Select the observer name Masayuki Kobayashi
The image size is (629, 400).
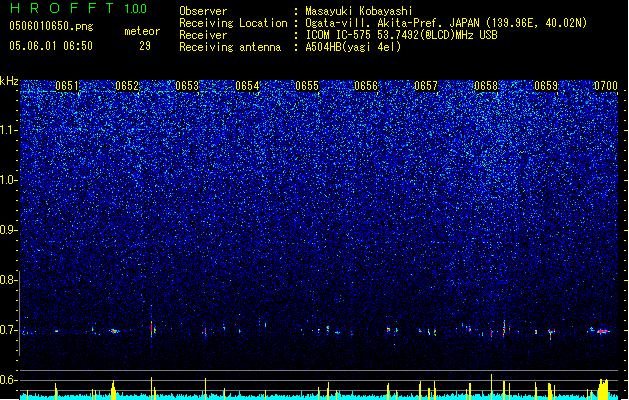(x=359, y=11)
